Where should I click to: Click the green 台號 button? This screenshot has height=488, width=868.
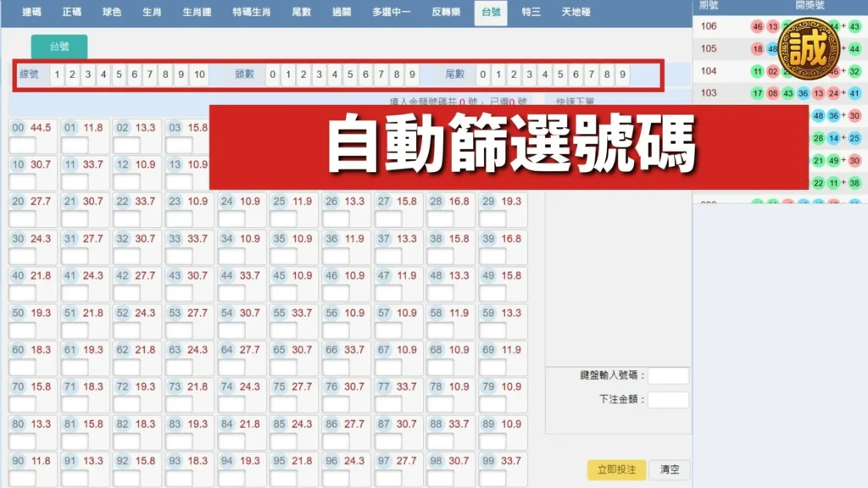pos(59,47)
